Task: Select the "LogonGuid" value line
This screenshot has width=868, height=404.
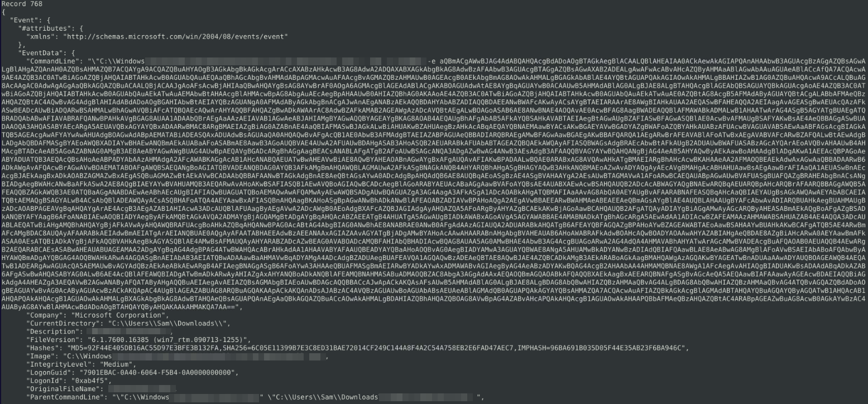Action: click(132, 373)
